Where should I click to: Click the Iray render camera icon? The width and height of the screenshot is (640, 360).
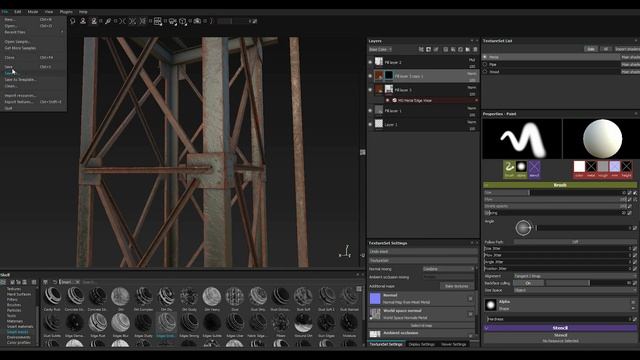tap(197, 21)
